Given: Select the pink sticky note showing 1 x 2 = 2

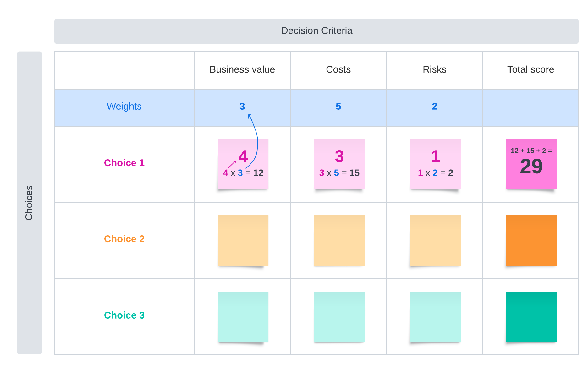Looking at the screenshot, I should pos(435,164).
